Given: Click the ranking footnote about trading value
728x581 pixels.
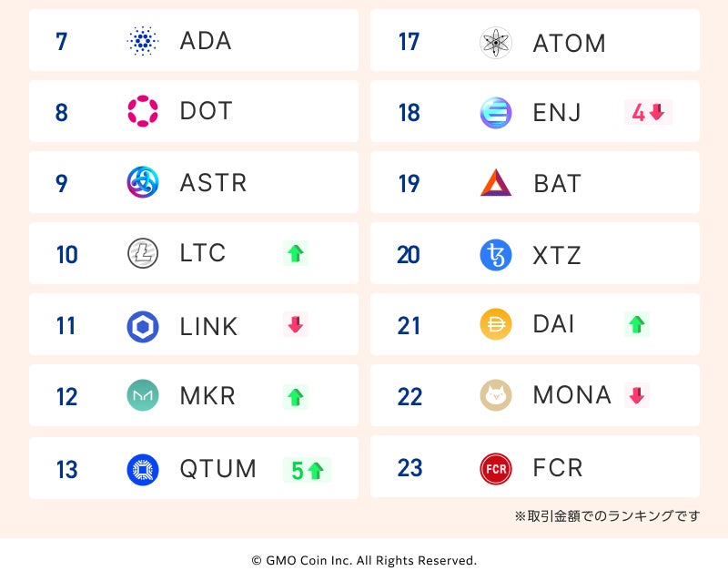Looking at the screenshot, I should [x=607, y=516].
